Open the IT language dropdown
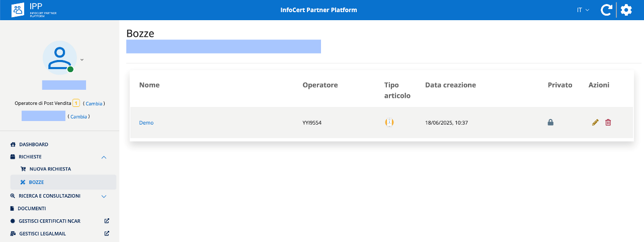Screen dimensions: 644x242 click(x=583, y=10)
